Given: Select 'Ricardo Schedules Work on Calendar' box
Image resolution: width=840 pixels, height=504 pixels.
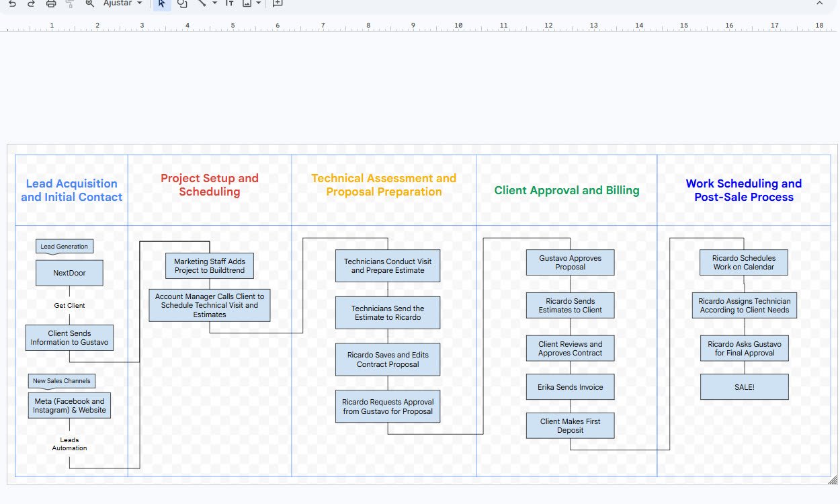Looking at the screenshot, I should tap(744, 262).
